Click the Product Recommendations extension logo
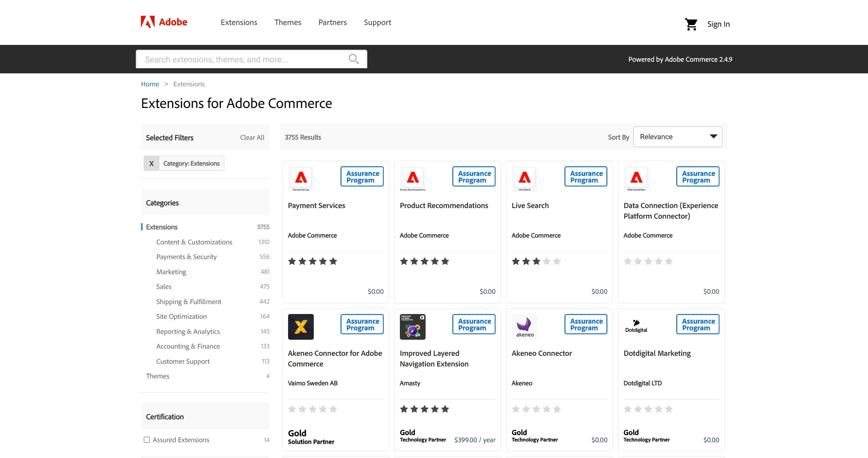The width and height of the screenshot is (868, 458). 413,179
